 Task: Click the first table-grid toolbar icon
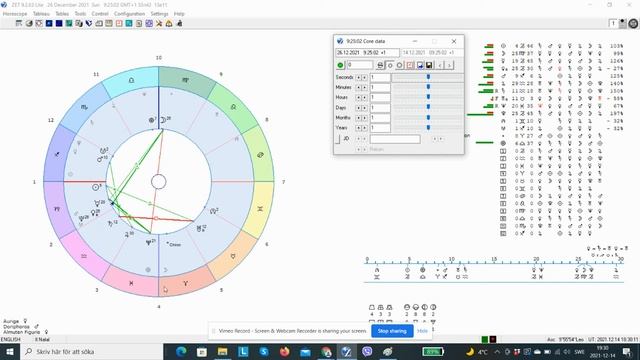(x=19, y=23)
